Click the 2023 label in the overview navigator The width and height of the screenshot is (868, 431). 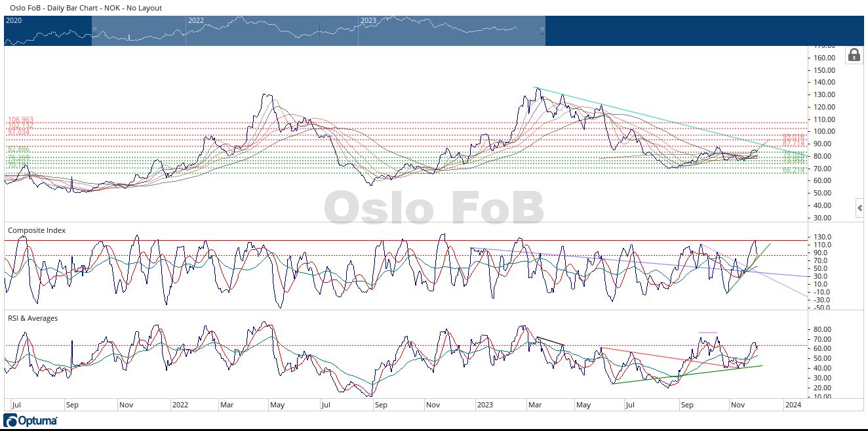tap(368, 20)
